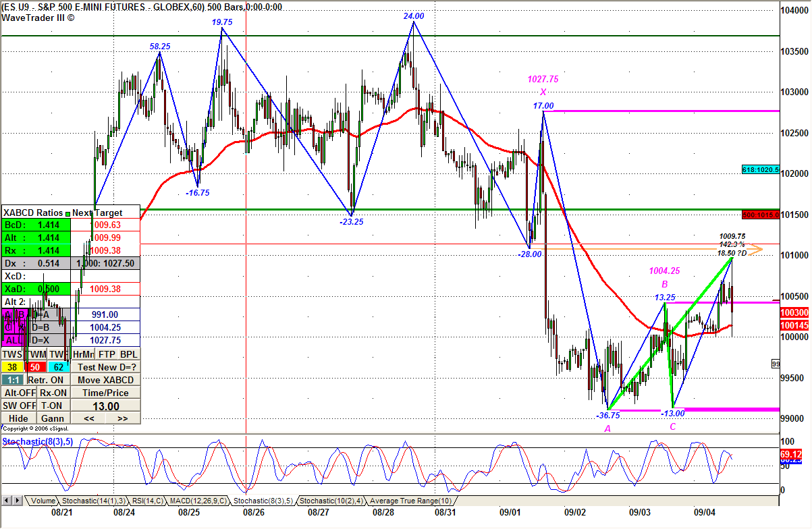Click the WaveTrader III study title
The height and width of the screenshot is (529, 812).
tap(38, 18)
